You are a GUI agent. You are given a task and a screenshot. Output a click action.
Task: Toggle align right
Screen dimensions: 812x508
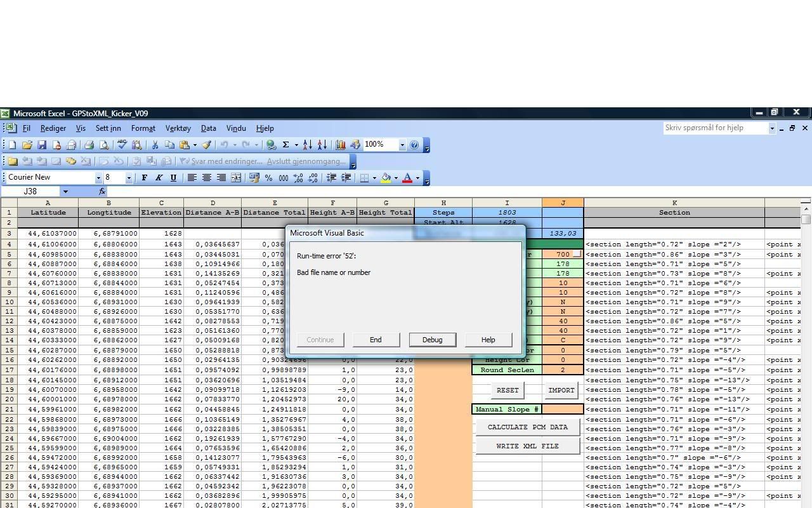point(221,178)
